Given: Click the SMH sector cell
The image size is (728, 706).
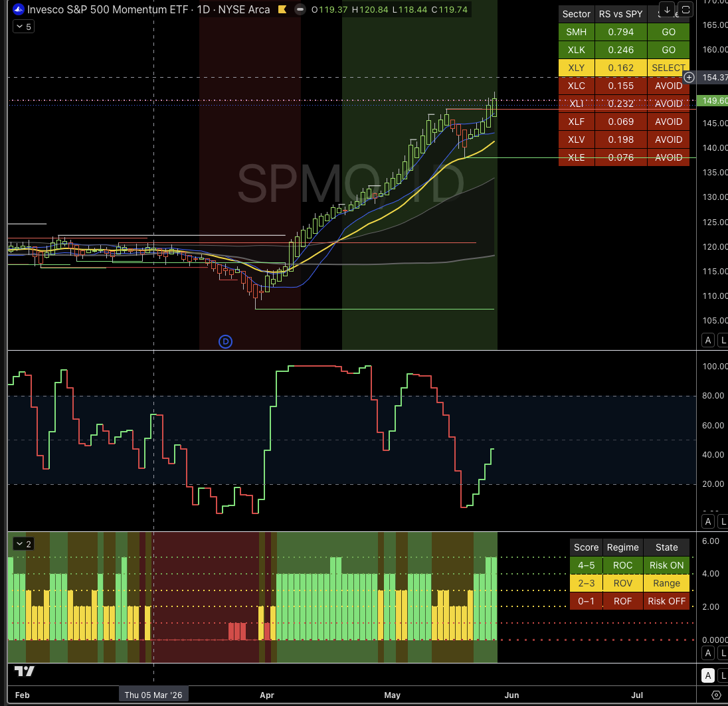Looking at the screenshot, I should (x=576, y=32).
